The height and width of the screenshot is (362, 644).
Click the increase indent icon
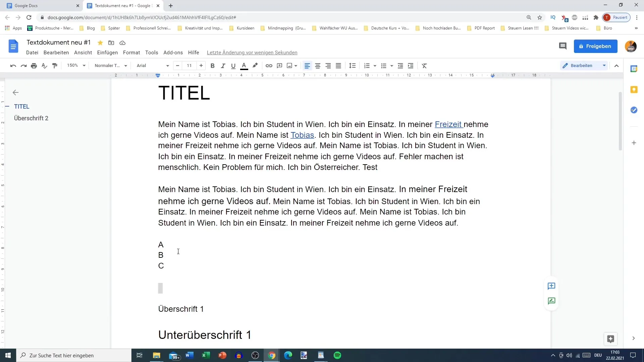coord(411,65)
